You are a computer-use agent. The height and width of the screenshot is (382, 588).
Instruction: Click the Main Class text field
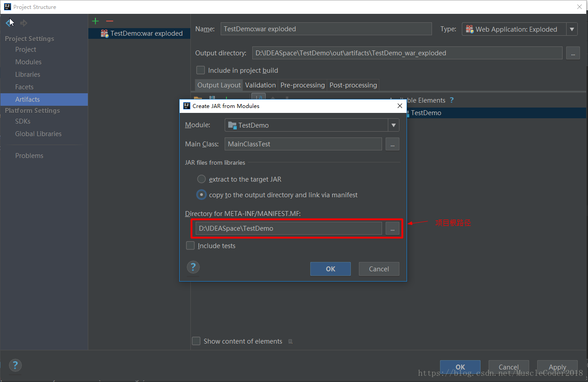pos(303,144)
